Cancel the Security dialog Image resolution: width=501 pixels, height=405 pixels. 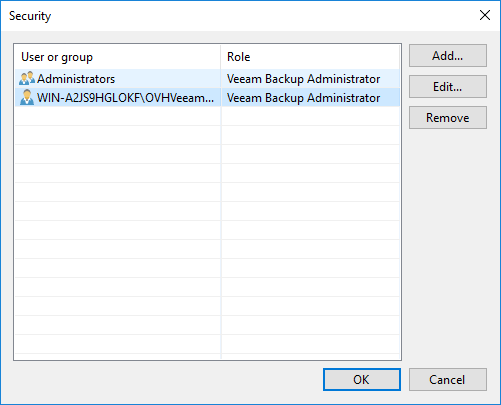(x=448, y=379)
